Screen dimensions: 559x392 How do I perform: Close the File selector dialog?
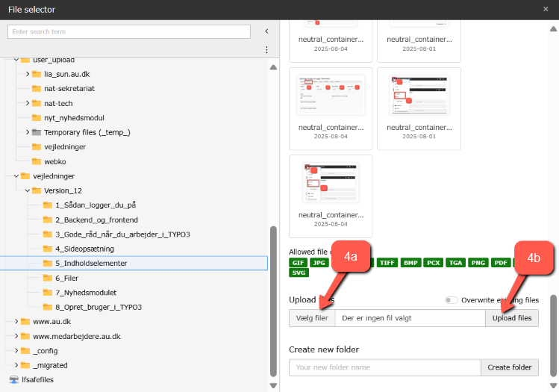pos(546,9)
